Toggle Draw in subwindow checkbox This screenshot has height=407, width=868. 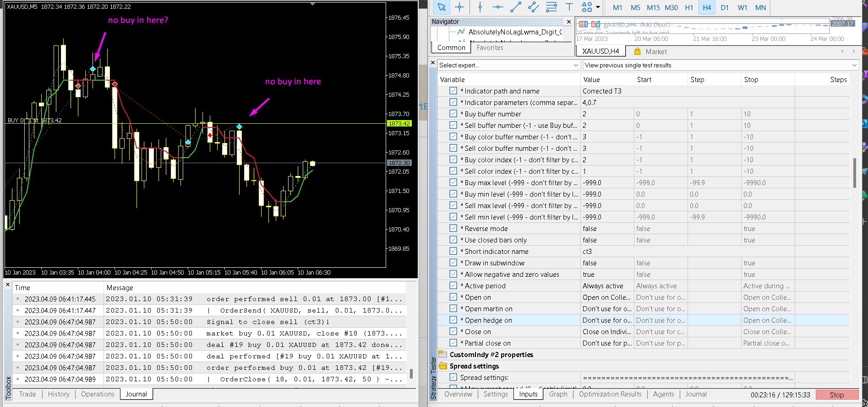(453, 263)
